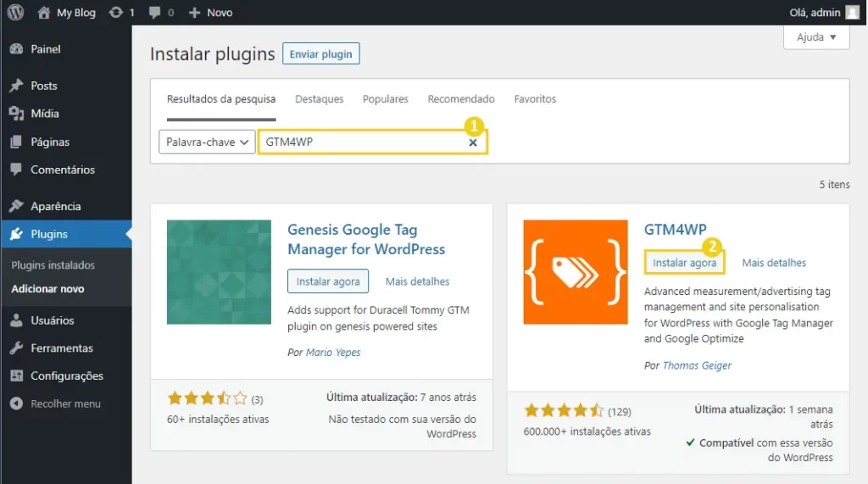Switch to Resultados da pesquisa tab
The height and width of the screenshot is (484, 868).
pos(221,99)
